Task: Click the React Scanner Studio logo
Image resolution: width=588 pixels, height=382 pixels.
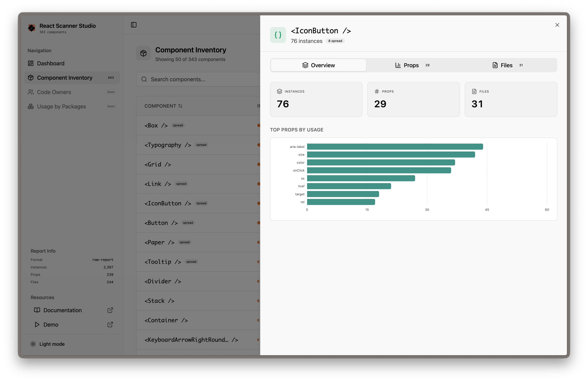Action: [32, 28]
